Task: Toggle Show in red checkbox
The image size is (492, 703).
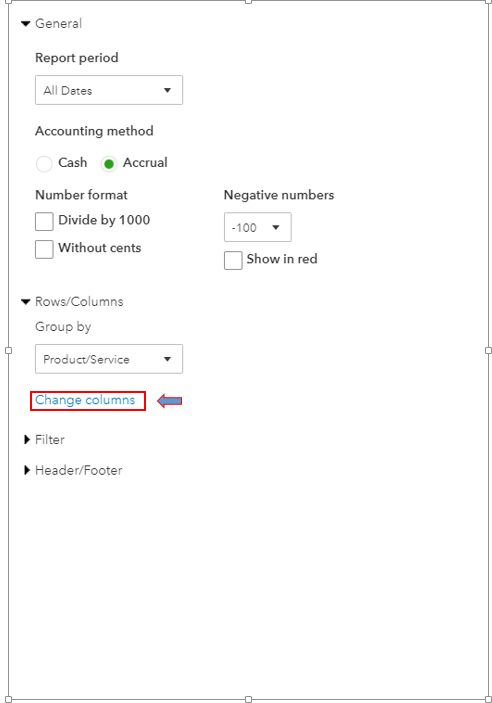Action: coord(233,260)
